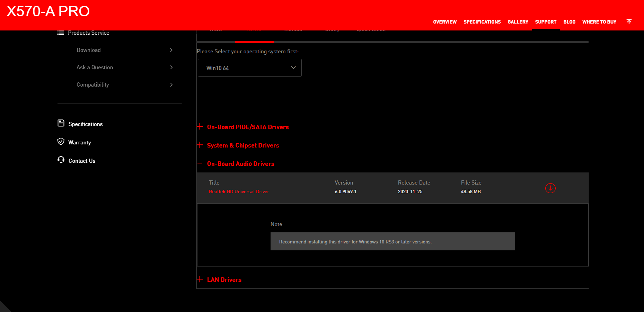Click the Products Service list icon
The image size is (644, 312).
tap(61, 33)
